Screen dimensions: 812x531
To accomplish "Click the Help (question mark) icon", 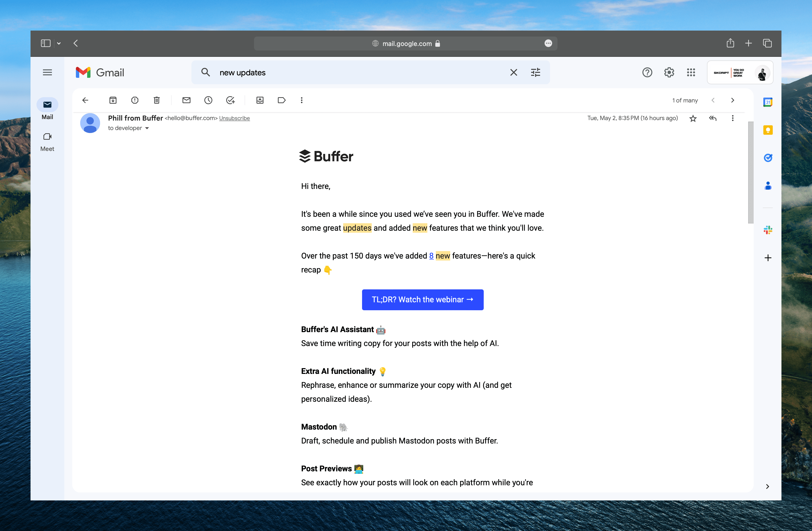I will coord(647,72).
